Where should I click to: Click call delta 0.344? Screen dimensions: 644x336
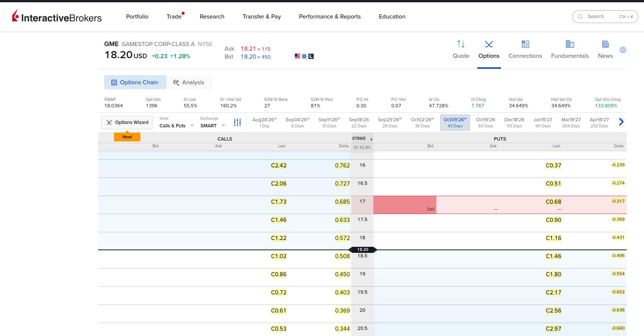(x=342, y=329)
